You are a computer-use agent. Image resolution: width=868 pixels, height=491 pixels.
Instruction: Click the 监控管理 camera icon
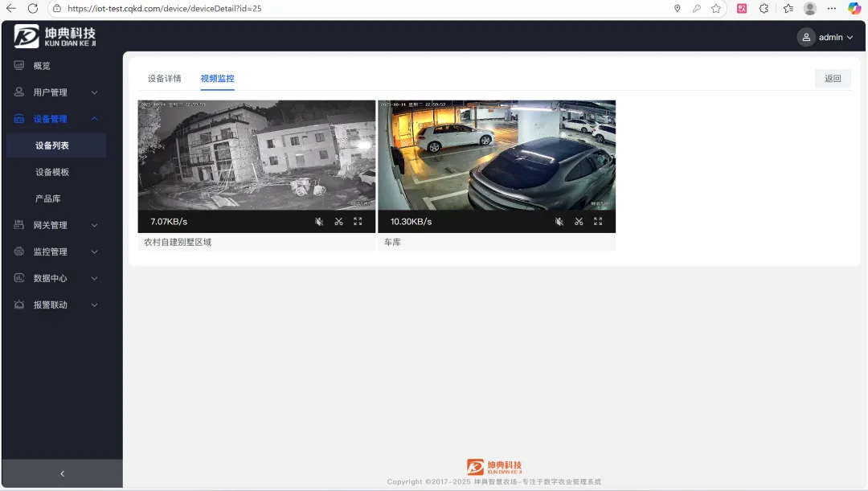pyautogui.click(x=18, y=252)
